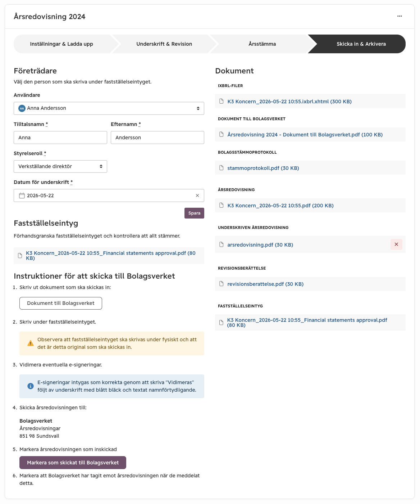Go to Inställningar & Ladda upp step

[x=61, y=44]
